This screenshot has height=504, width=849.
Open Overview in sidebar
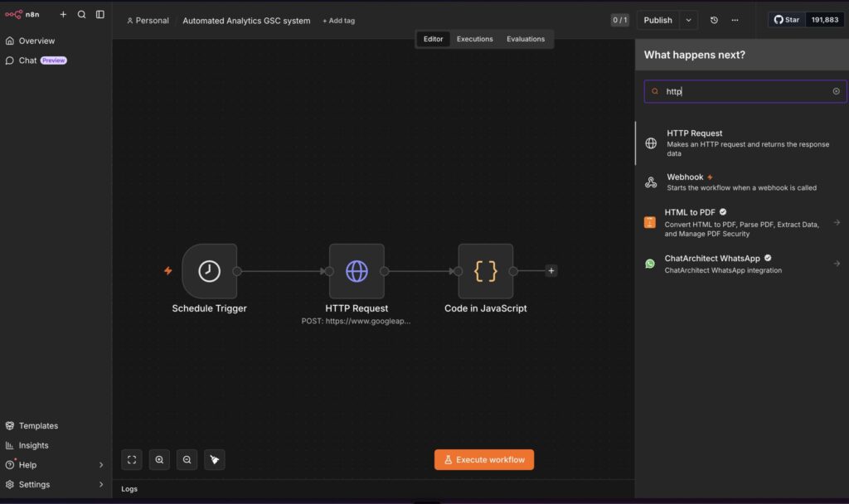(x=36, y=41)
